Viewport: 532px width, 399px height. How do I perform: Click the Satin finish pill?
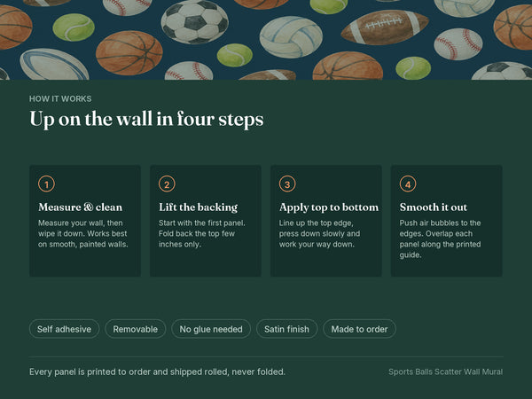point(286,329)
